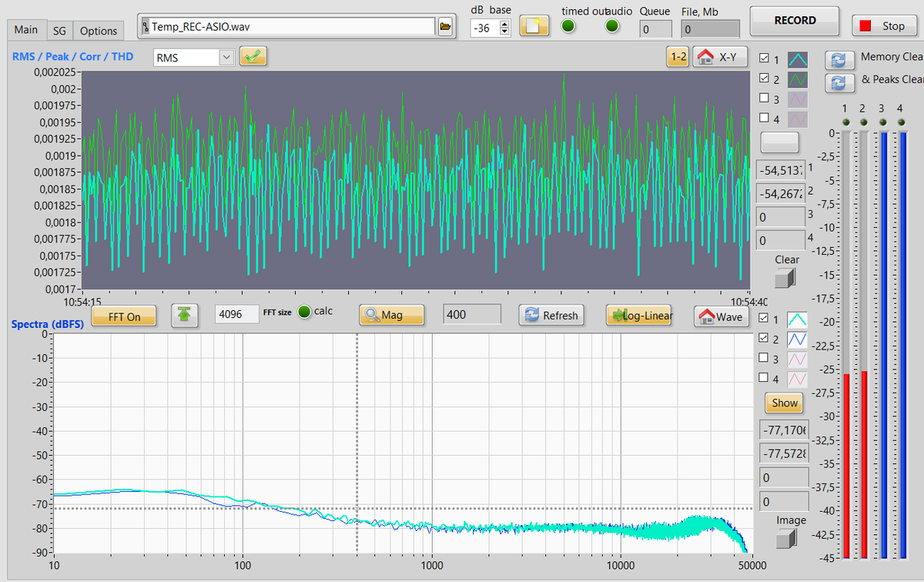The image size is (924, 582).
Task: Click the File Mb value field
Action: point(711,29)
